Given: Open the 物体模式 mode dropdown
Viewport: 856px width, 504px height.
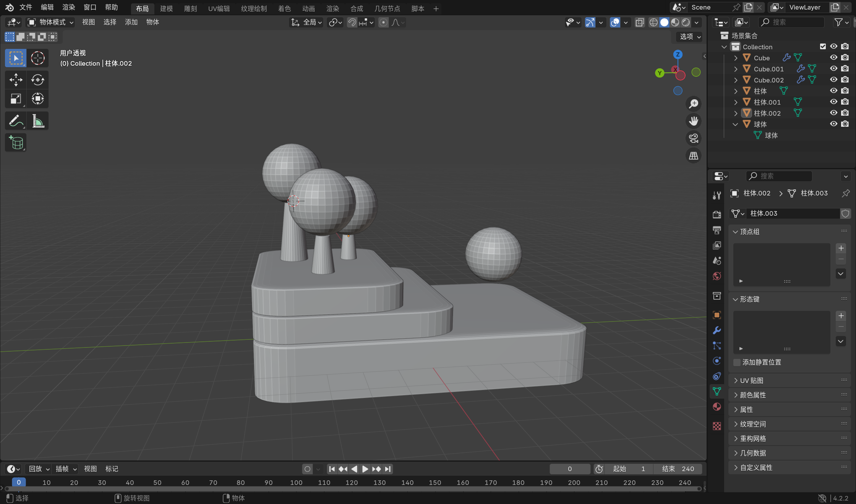Looking at the screenshot, I should pyautogui.click(x=50, y=22).
